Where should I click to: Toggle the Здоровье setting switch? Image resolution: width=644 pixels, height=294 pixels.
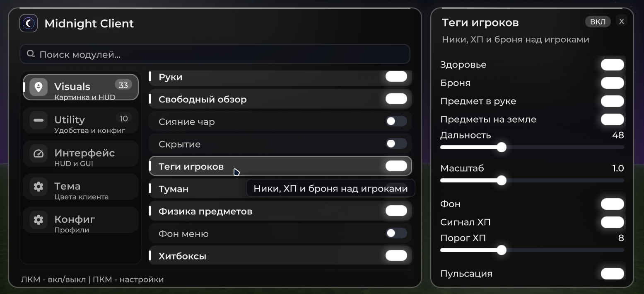[x=613, y=65]
